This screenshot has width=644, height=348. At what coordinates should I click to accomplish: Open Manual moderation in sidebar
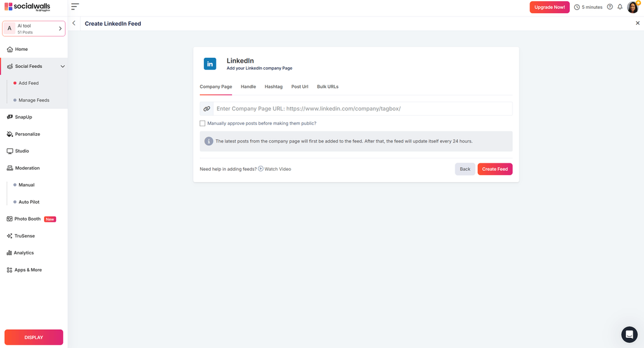[x=26, y=185]
